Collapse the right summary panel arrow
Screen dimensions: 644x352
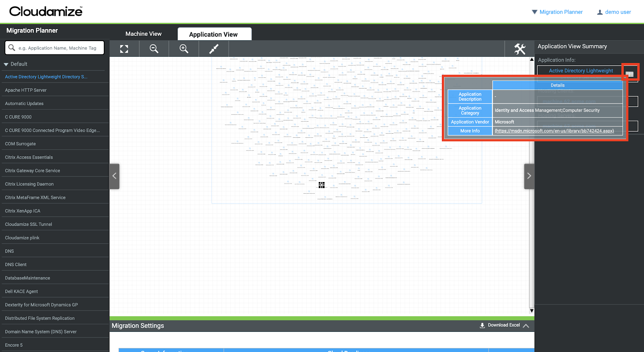coord(529,176)
